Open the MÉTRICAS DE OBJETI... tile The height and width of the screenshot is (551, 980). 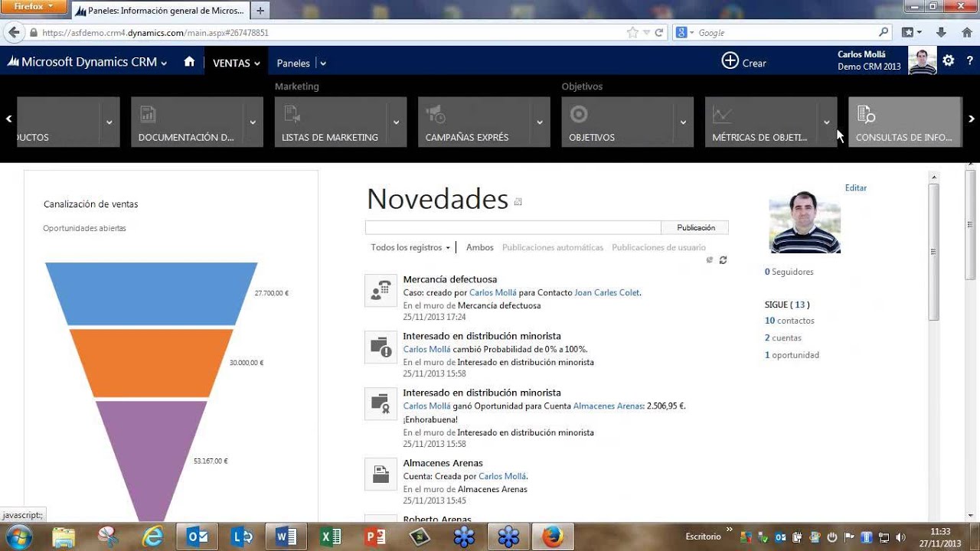(x=761, y=122)
